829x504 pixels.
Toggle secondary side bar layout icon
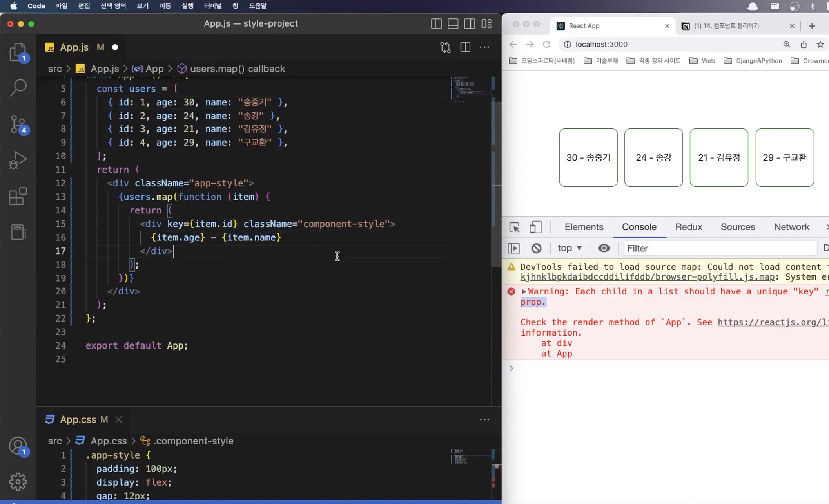[x=470, y=24]
